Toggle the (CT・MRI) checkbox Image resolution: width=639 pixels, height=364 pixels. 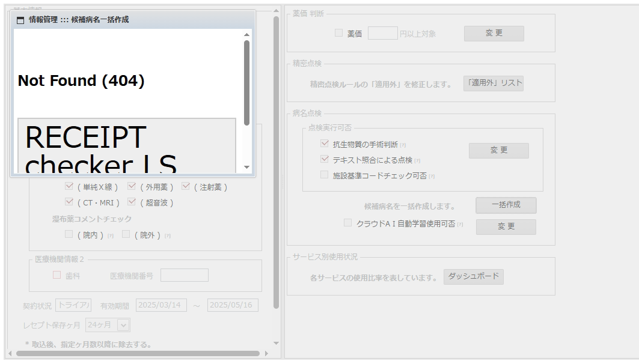tap(69, 202)
